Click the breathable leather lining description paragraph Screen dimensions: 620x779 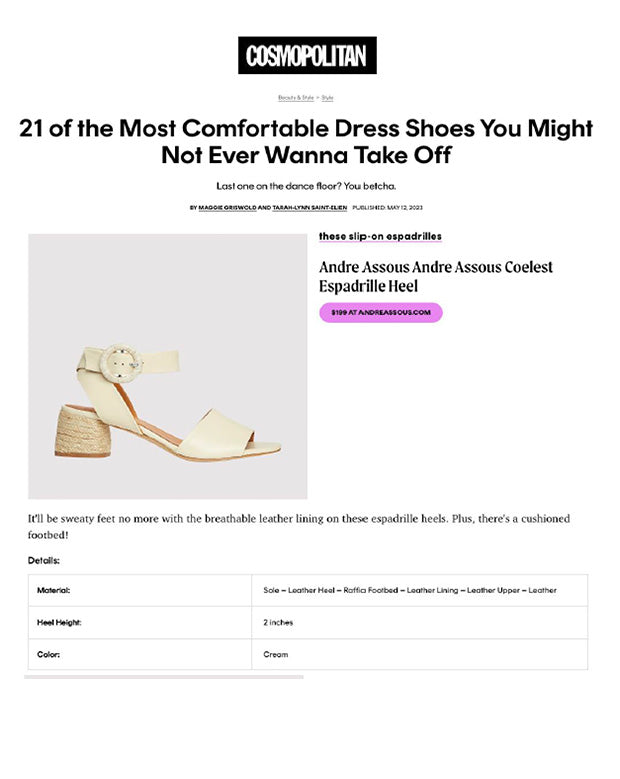pyautogui.click(x=298, y=526)
